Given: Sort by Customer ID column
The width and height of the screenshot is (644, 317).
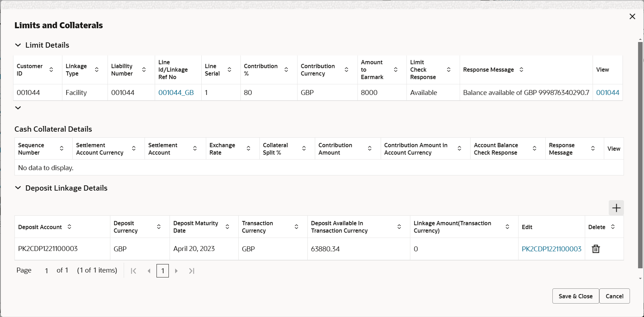Looking at the screenshot, I should coord(51,70).
